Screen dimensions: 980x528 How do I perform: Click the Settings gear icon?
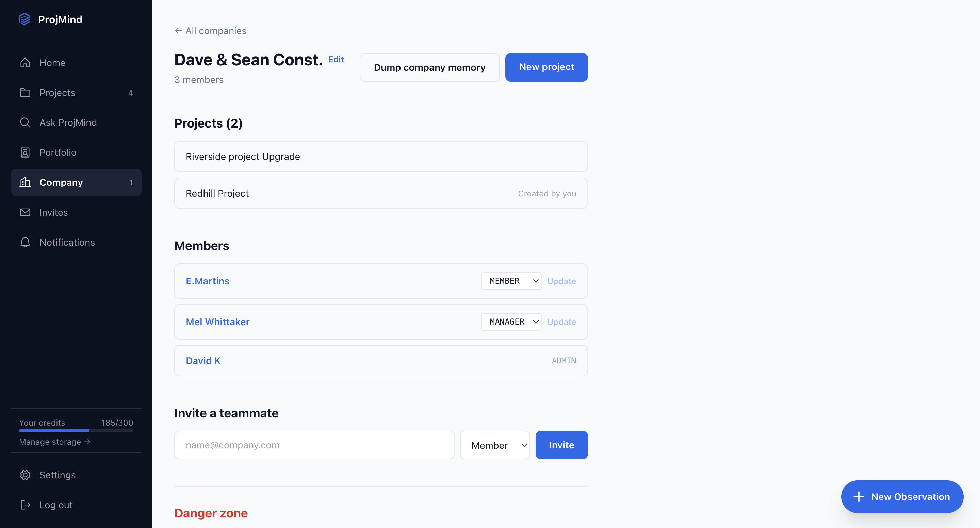click(x=25, y=475)
